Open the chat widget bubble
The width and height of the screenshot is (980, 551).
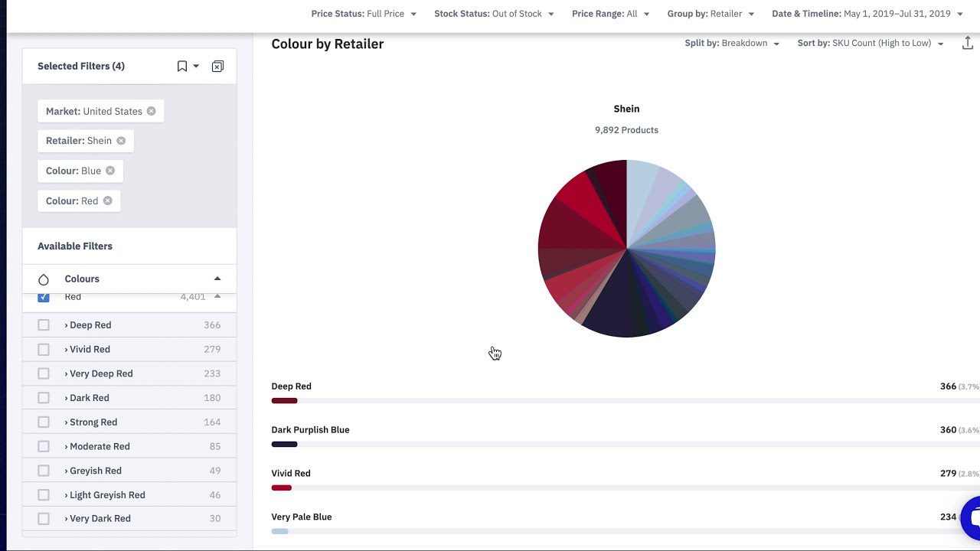click(972, 518)
